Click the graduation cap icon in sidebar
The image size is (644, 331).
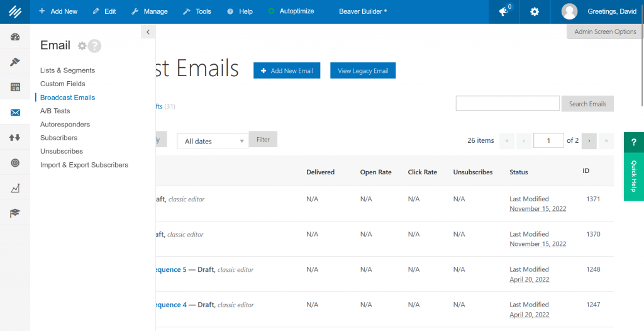[x=15, y=213]
